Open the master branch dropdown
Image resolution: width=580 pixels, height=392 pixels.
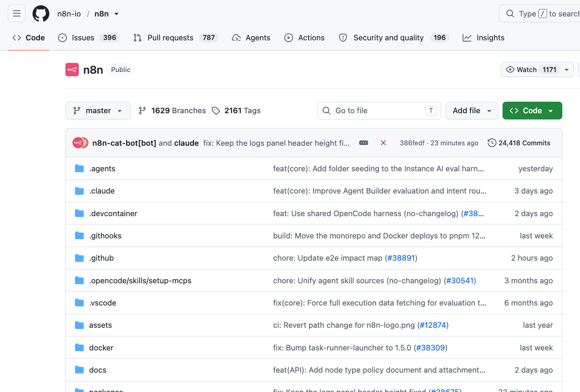(98, 111)
